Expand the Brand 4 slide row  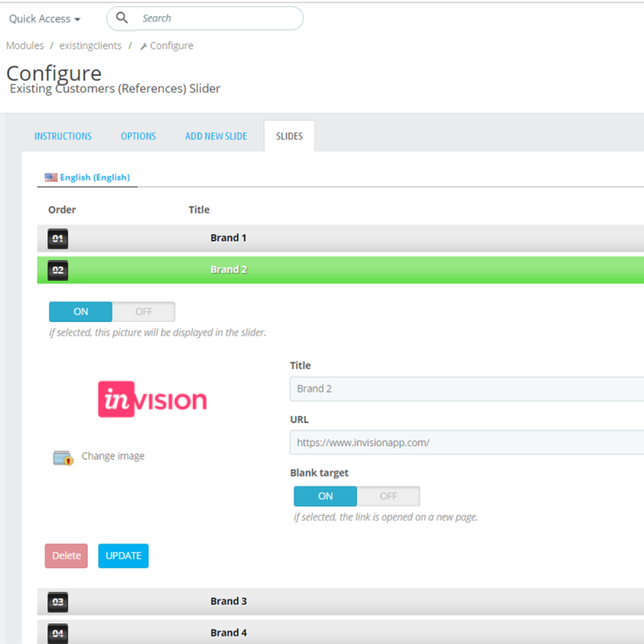coord(341,632)
